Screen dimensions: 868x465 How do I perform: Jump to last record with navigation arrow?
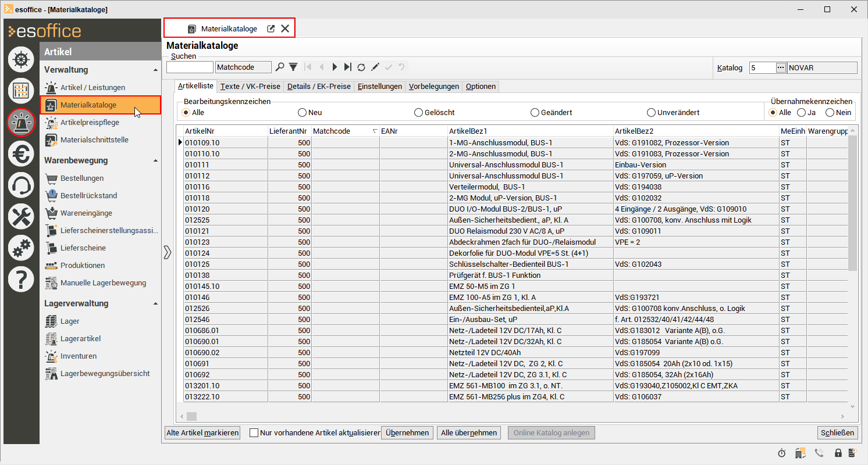347,67
